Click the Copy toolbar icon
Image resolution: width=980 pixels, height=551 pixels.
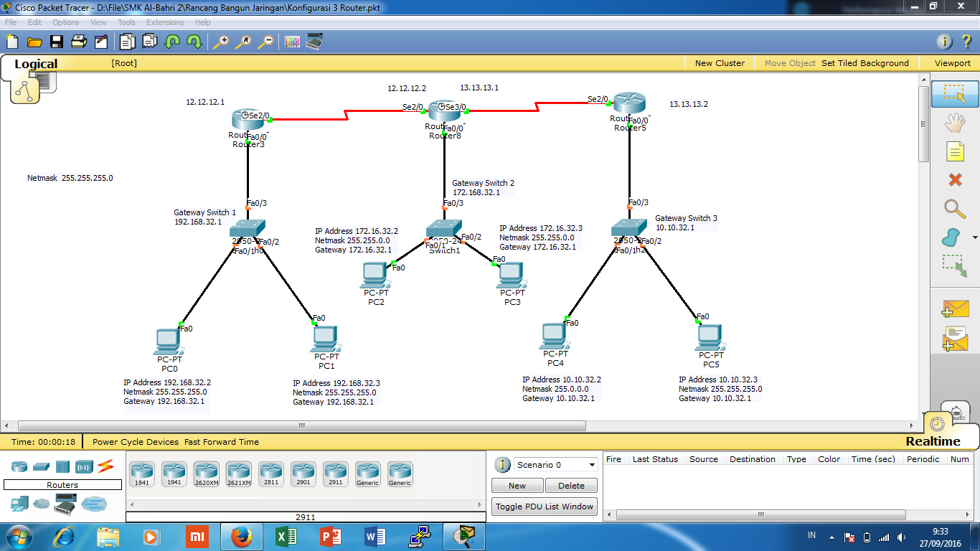128,42
